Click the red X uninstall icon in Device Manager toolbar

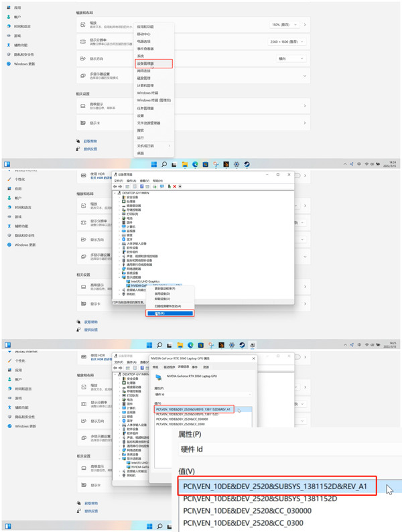point(175,186)
